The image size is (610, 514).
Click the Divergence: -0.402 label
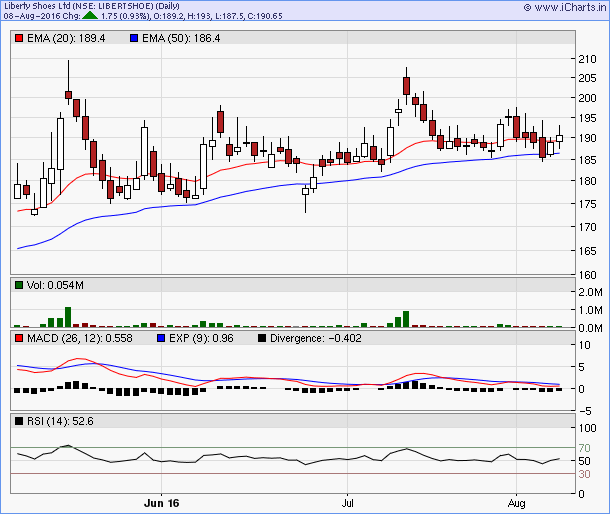[x=316, y=338]
